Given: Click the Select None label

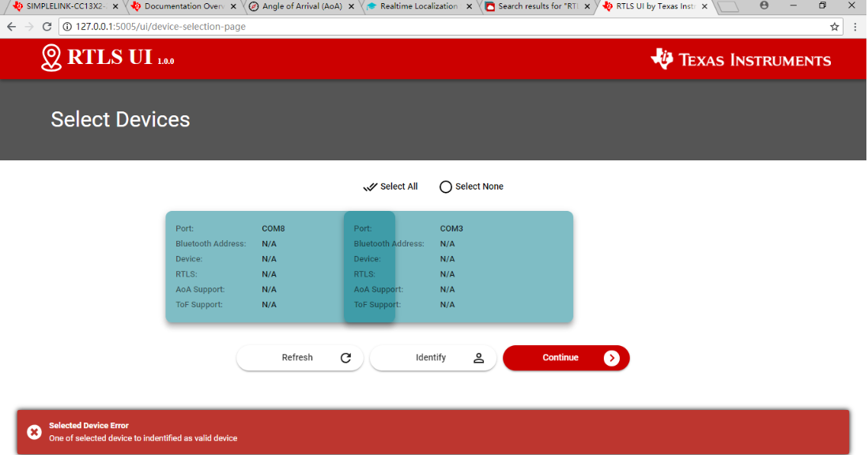Looking at the screenshot, I should [479, 186].
